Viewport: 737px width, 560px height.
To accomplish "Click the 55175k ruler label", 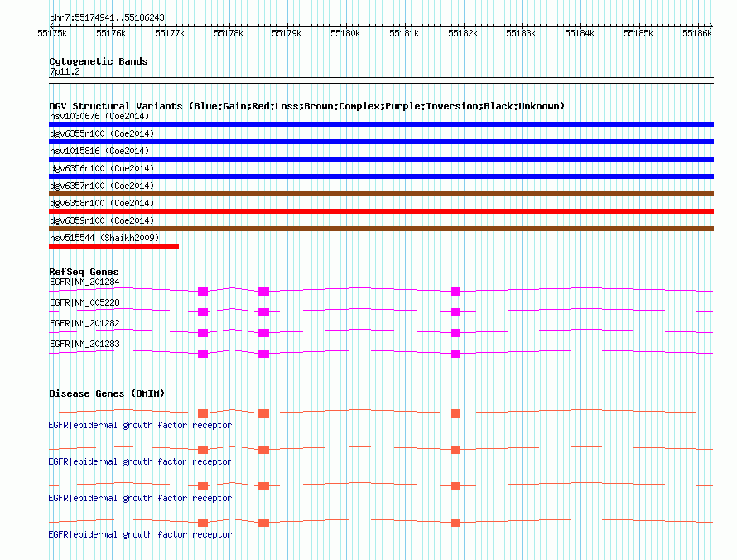I will [x=52, y=33].
